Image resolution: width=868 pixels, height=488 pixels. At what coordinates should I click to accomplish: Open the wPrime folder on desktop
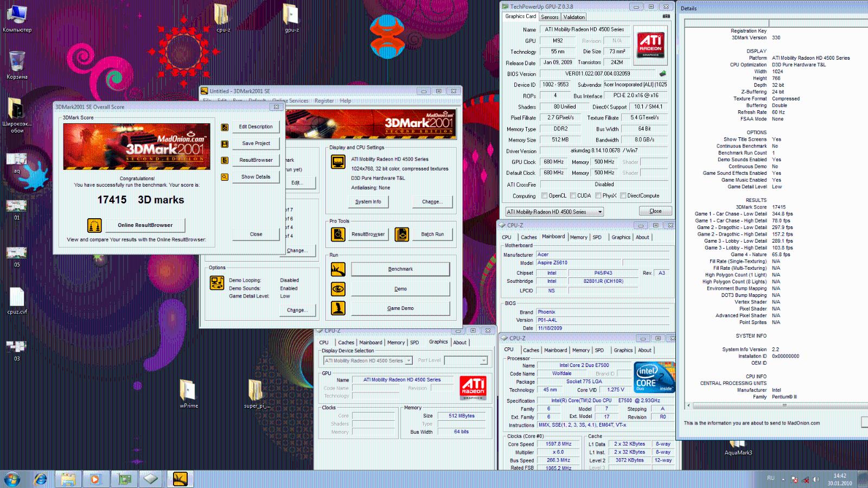coord(188,394)
